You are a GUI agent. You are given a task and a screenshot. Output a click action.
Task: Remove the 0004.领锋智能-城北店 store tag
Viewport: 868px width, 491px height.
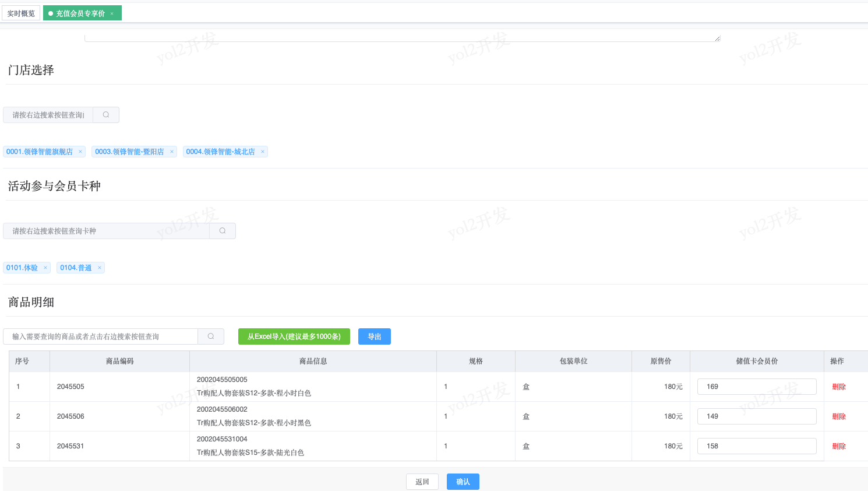263,152
